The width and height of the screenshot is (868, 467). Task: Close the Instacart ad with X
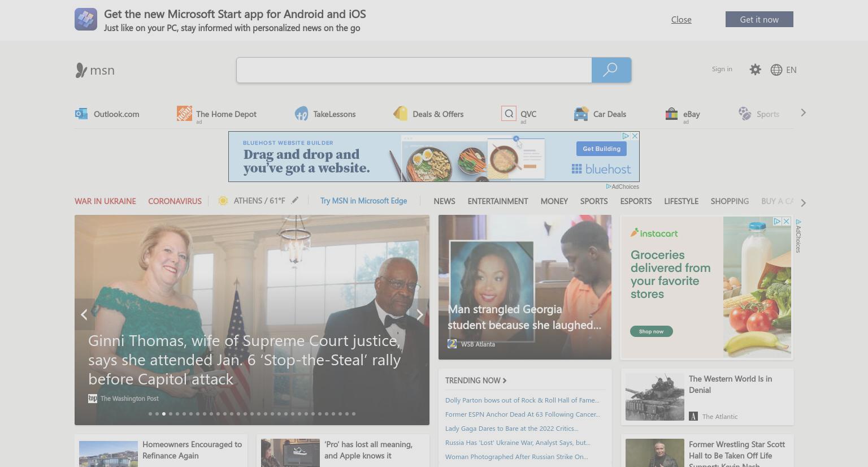pyautogui.click(x=786, y=221)
